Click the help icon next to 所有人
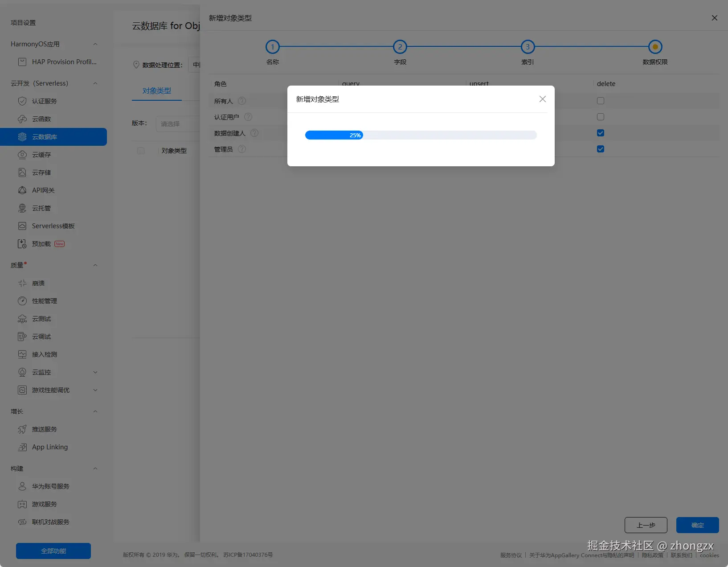Viewport: 728px width, 567px height. click(x=242, y=101)
